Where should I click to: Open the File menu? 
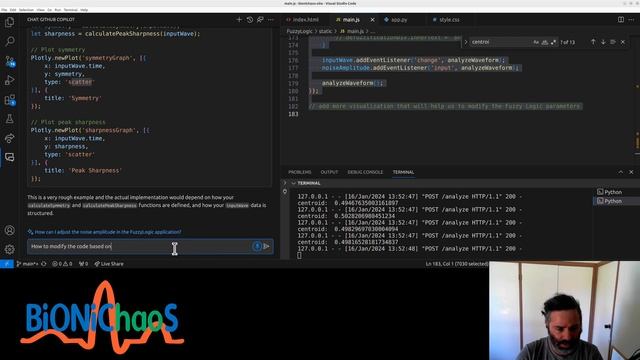coord(4,9)
